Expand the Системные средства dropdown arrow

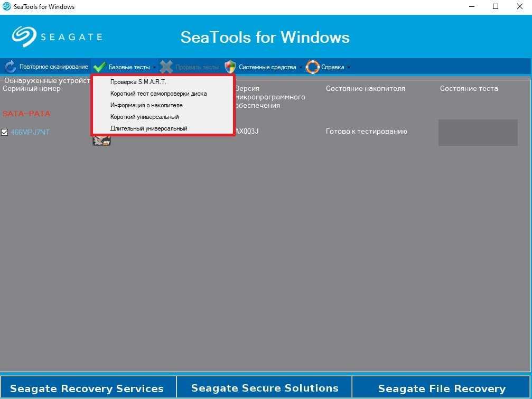[301, 67]
